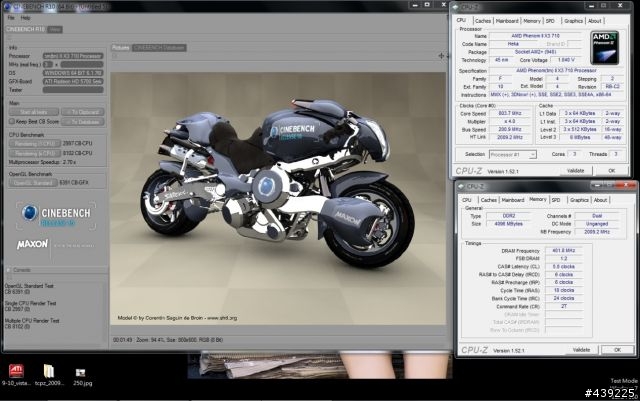Click the rendered motorcycle picture
Screen dimensions: 640x401
click(x=278, y=198)
